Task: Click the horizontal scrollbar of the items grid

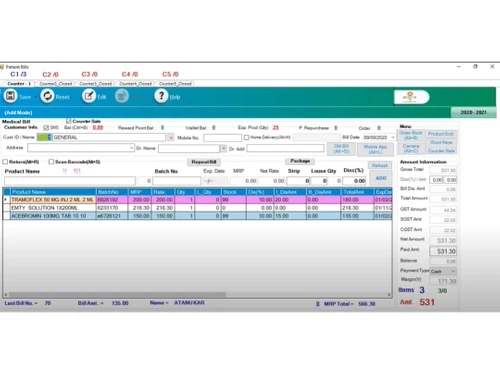Action: coord(117,295)
